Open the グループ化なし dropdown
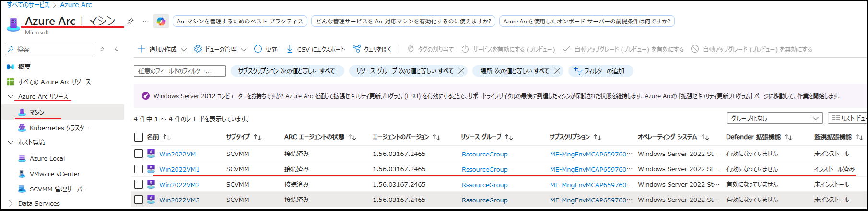Screen dimensions: 868x211 pos(774,118)
